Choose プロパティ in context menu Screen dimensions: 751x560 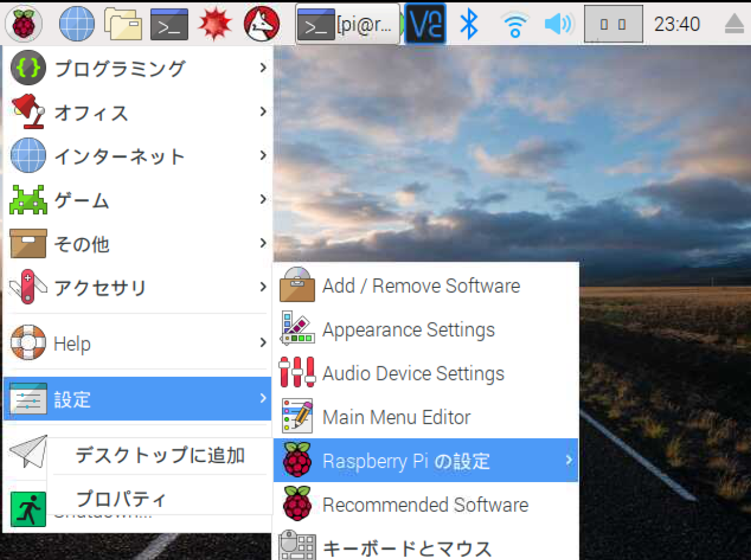160,499
